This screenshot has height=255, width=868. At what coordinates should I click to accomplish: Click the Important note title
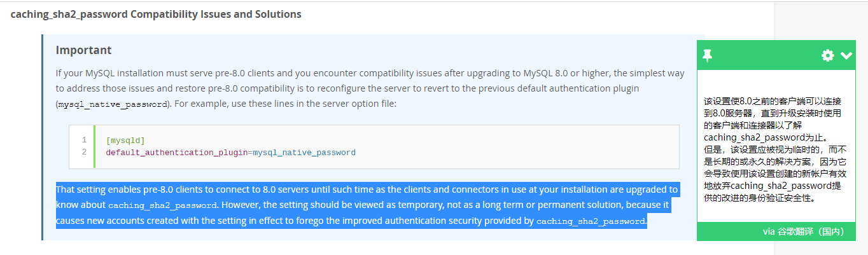pos(83,50)
